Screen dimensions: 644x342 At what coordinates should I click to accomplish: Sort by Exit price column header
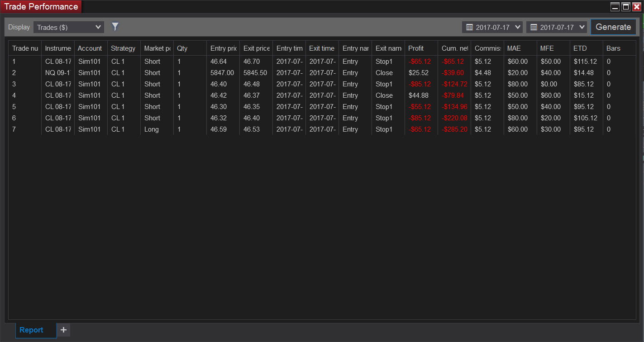click(256, 48)
